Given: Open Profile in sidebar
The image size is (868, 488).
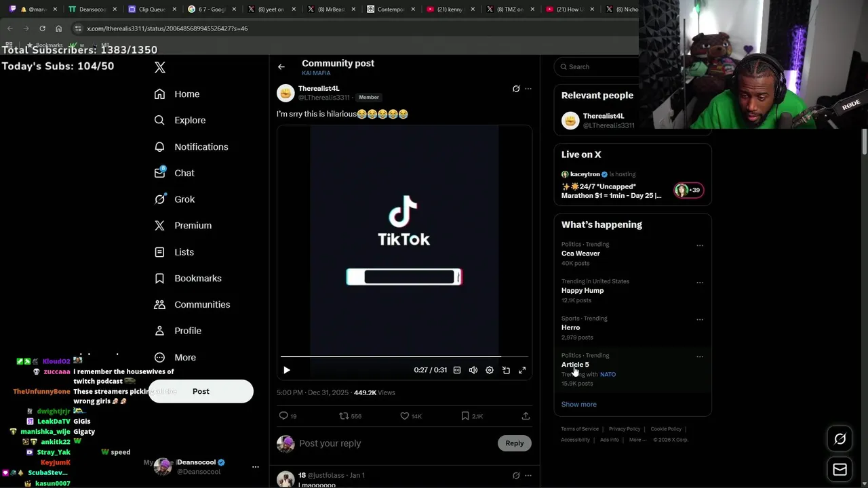Looking at the screenshot, I should (178, 331).
